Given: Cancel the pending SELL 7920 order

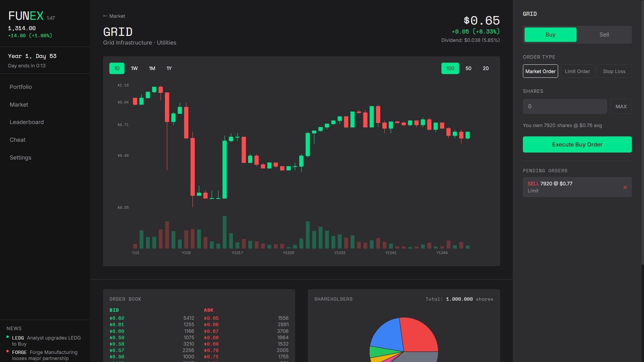Looking at the screenshot, I should coord(625,187).
